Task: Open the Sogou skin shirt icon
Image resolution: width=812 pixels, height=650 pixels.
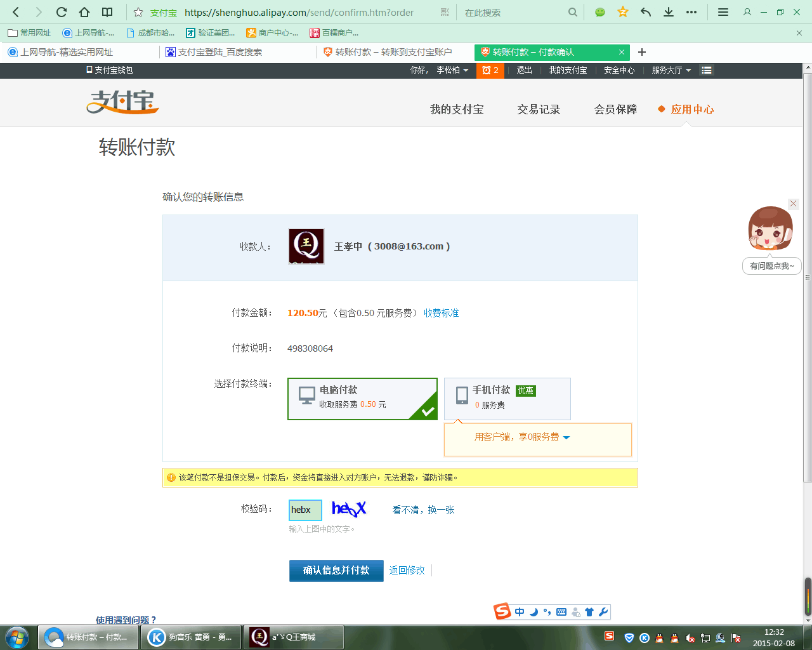Action: pyautogui.click(x=589, y=612)
